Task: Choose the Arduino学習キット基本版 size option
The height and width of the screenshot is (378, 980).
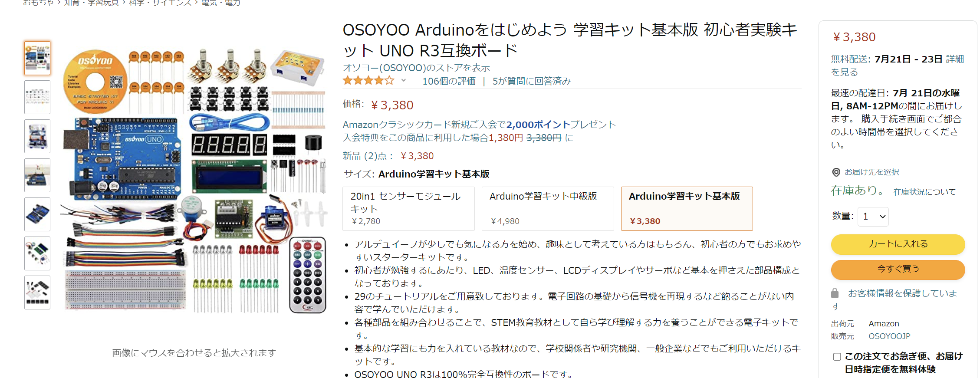Action: pyautogui.click(x=687, y=209)
